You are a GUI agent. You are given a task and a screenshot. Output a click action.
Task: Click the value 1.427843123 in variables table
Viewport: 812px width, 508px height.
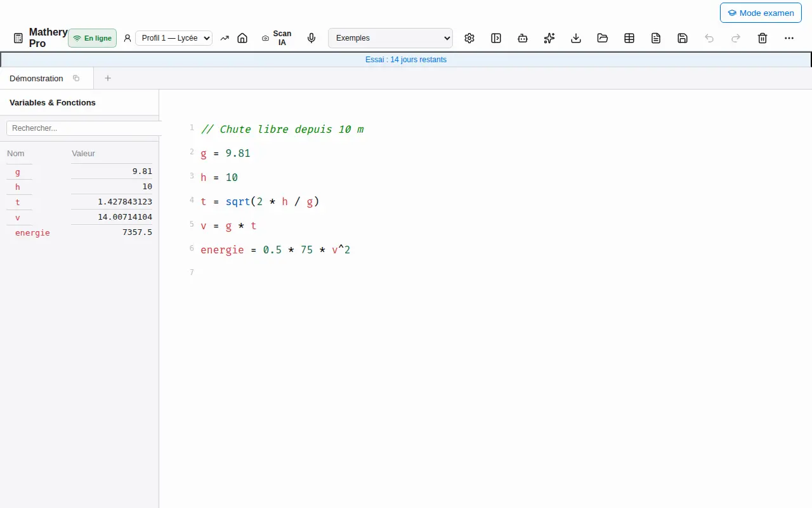tap(125, 202)
